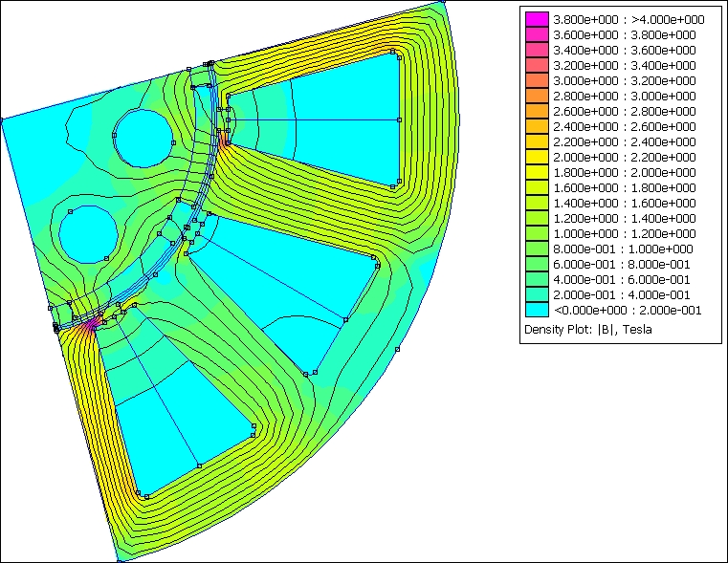The height and width of the screenshot is (563, 728).
Task: Click the 2.600e+000 : 2.800e+000 orange swatch
Action: tap(538, 112)
